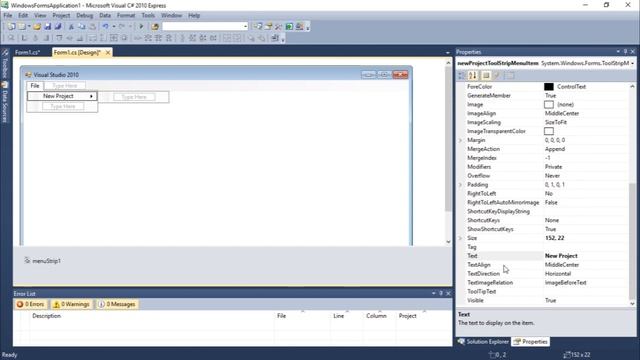Click the Undo arrow icon
Image resolution: width=640 pixels, height=360 pixels.
coord(106,27)
